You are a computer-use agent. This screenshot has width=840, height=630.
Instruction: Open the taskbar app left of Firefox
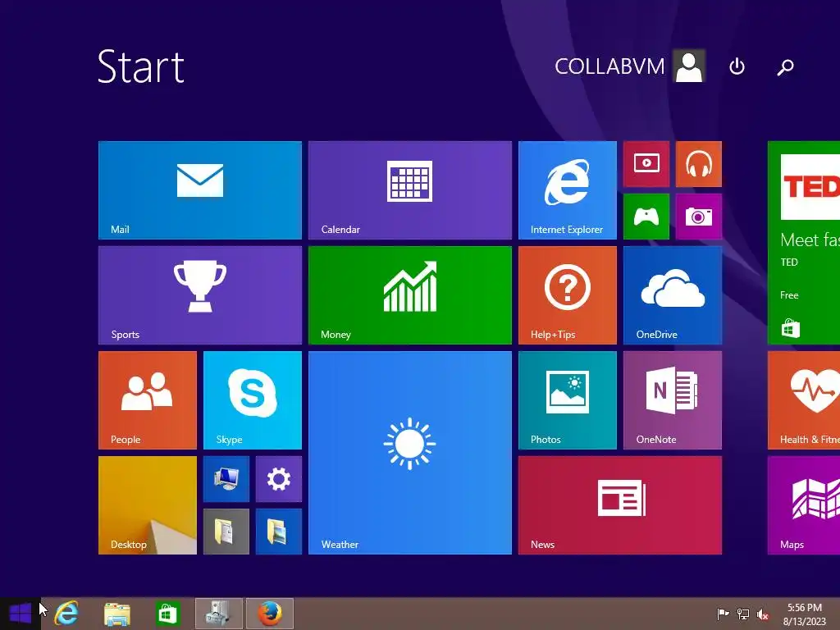[218, 614]
